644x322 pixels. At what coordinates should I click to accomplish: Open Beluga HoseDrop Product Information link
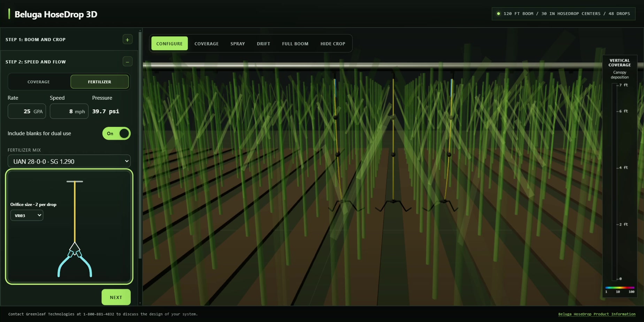tap(597, 314)
